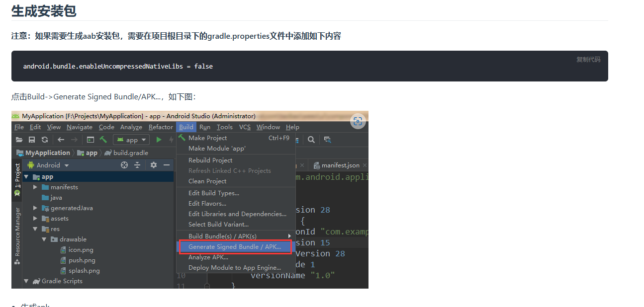Expand the manifests folder
Screen dimensions: 644x307
tap(34, 187)
